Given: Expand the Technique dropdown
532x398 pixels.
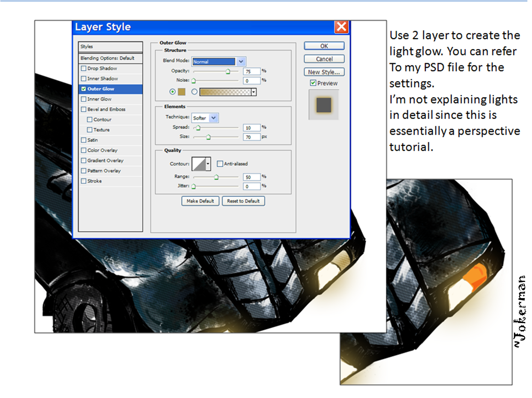Looking at the screenshot, I should pos(214,118).
